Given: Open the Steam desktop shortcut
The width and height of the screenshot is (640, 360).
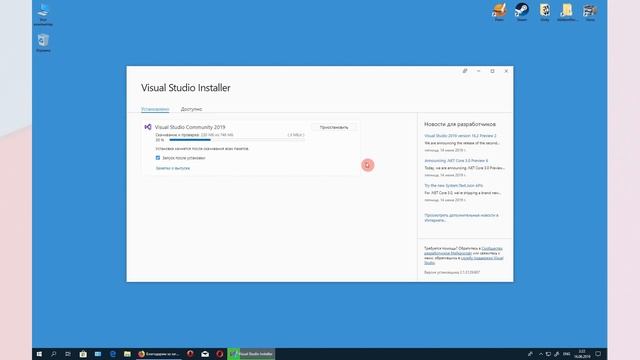Looking at the screenshot, I should click(522, 11).
